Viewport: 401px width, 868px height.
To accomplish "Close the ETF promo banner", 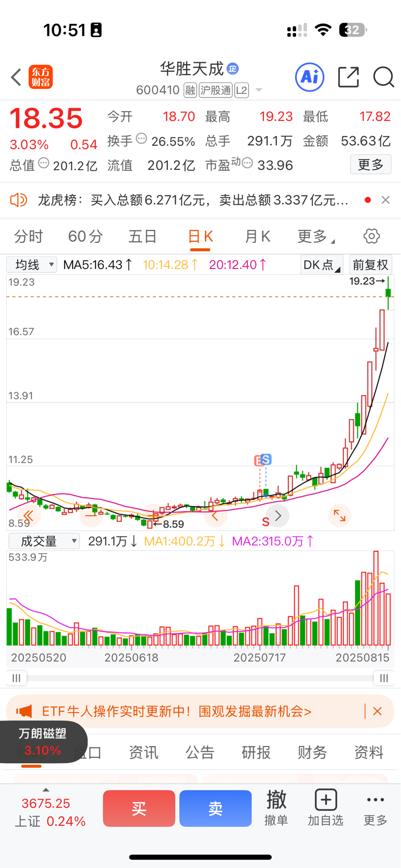I will pyautogui.click(x=378, y=711).
